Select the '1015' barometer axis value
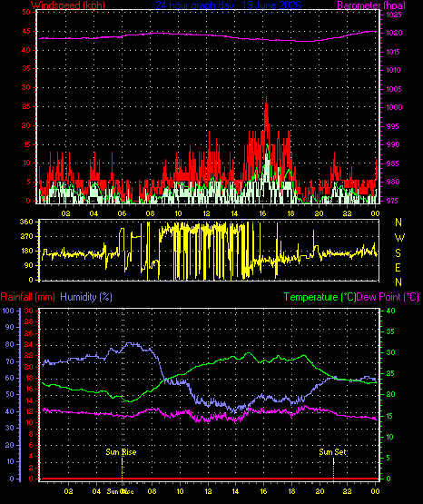The height and width of the screenshot is (504, 423). click(x=394, y=52)
